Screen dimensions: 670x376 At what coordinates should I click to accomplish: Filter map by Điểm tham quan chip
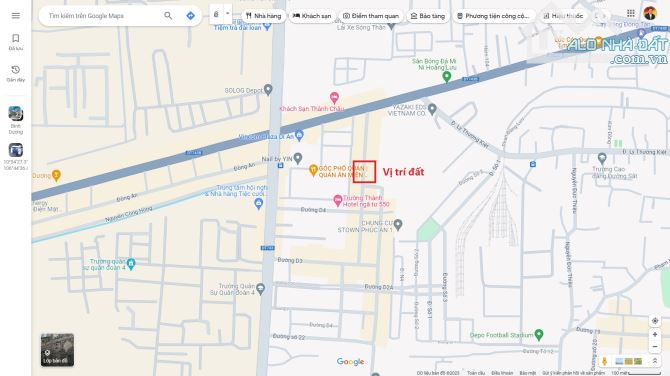(x=371, y=16)
